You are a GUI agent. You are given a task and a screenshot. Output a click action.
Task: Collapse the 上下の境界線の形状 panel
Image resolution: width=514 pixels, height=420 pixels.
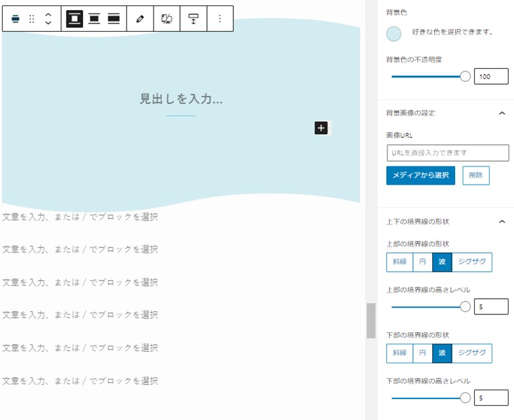[x=502, y=222]
